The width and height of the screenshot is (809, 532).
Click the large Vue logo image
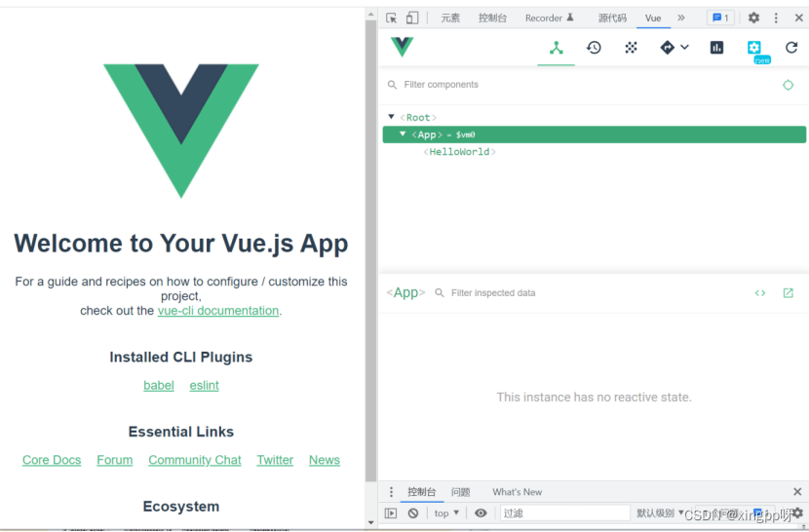(181, 131)
